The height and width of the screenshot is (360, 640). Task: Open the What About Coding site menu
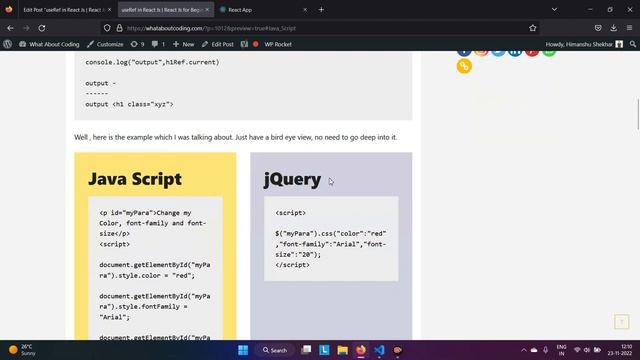click(x=49, y=44)
